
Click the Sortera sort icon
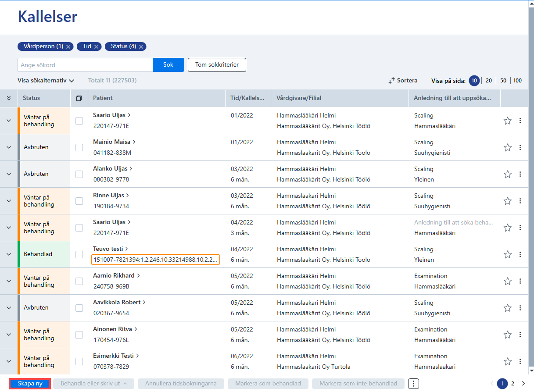392,81
